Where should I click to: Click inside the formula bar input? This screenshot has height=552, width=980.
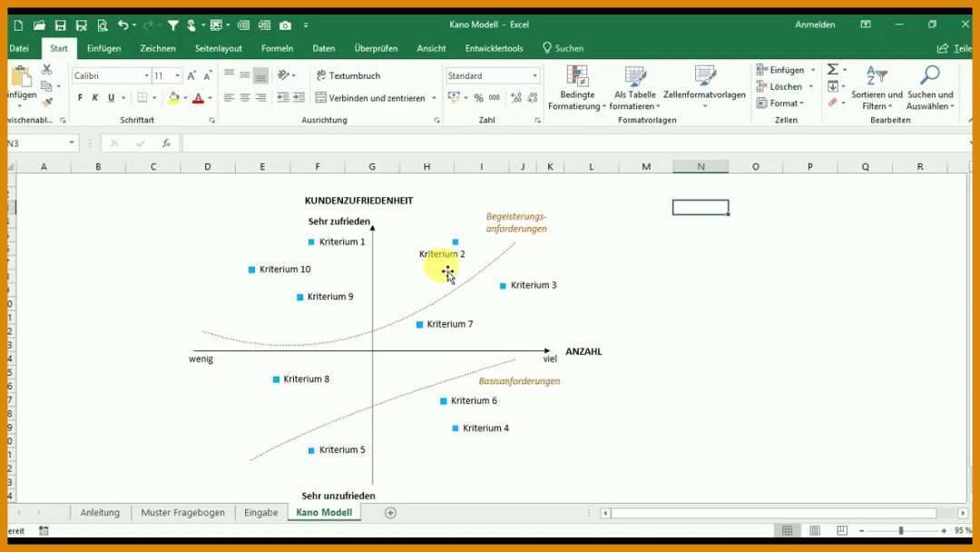pos(575,143)
